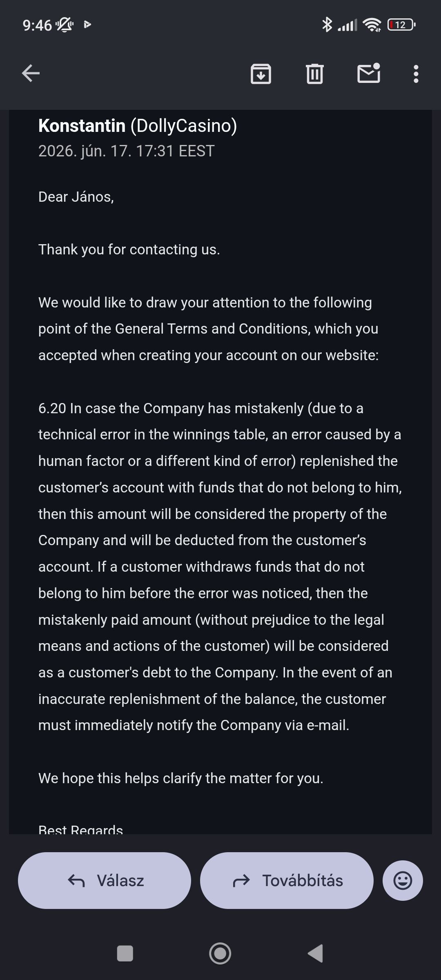441x980 pixels.
Task: Delete the email with trash icon
Action: pyautogui.click(x=315, y=74)
